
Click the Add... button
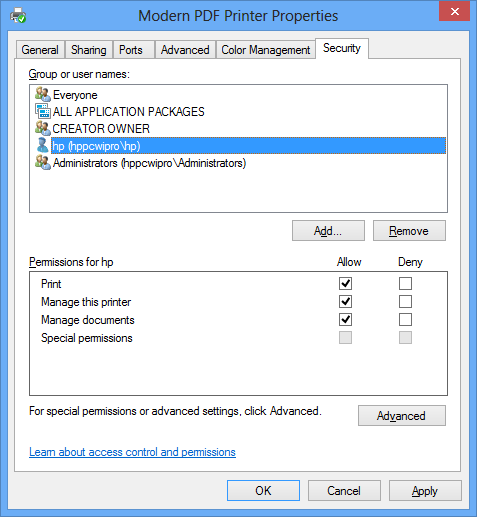point(328,231)
